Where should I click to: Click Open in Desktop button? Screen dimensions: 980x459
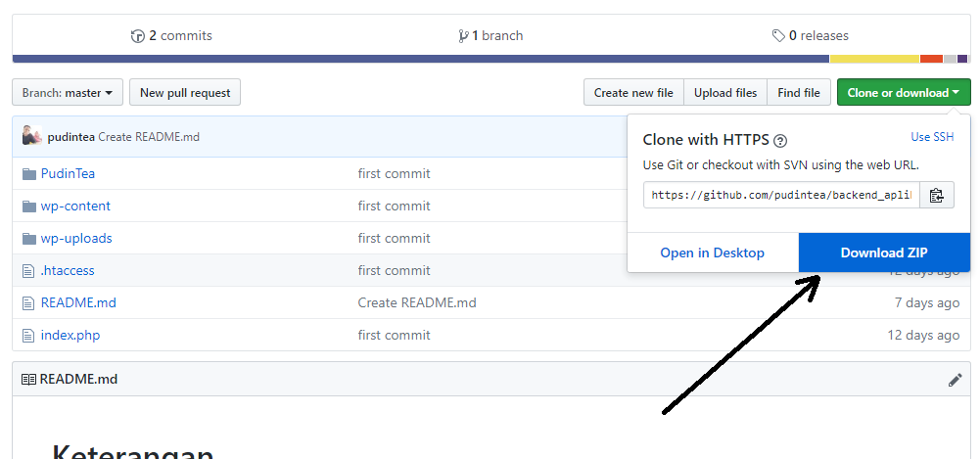point(713,252)
